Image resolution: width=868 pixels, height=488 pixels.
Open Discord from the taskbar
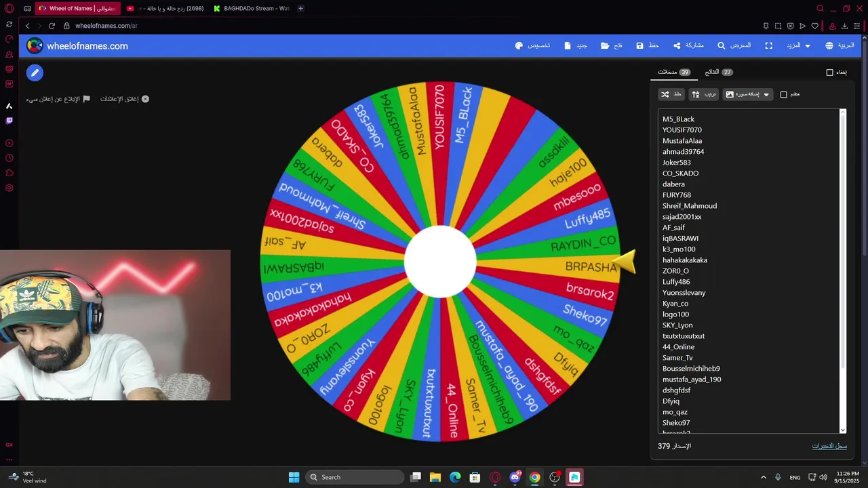point(515,477)
